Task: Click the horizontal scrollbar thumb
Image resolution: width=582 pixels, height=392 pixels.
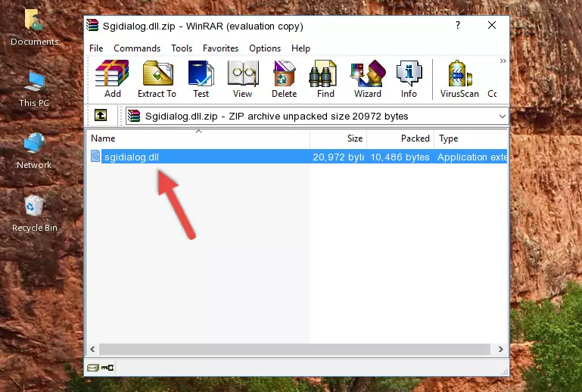Action: [x=294, y=349]
